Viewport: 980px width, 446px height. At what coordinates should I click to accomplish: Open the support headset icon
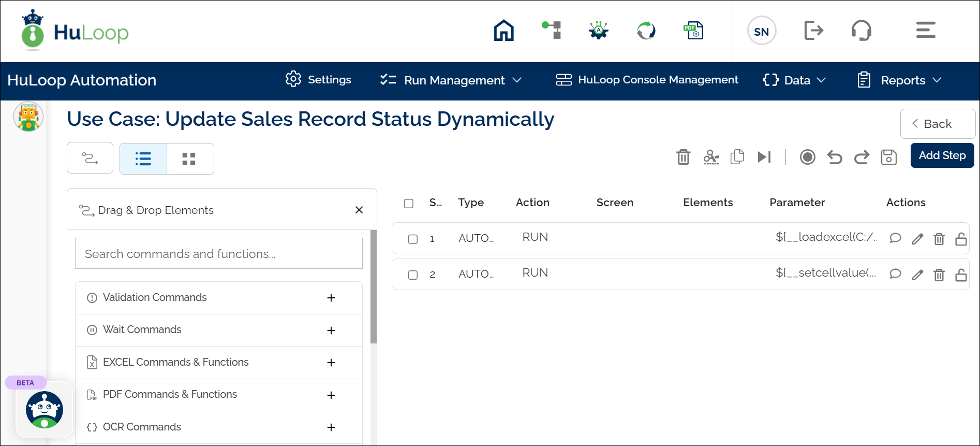point(862,30)
